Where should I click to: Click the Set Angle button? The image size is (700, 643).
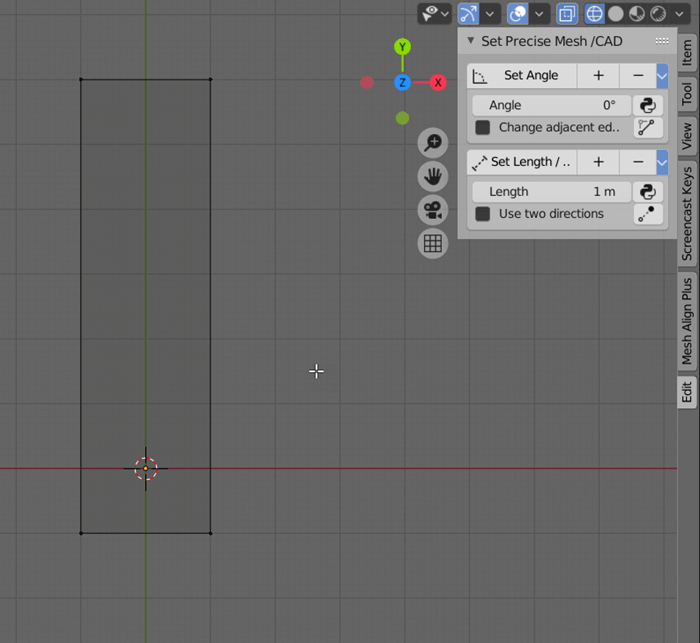(522, 75)
